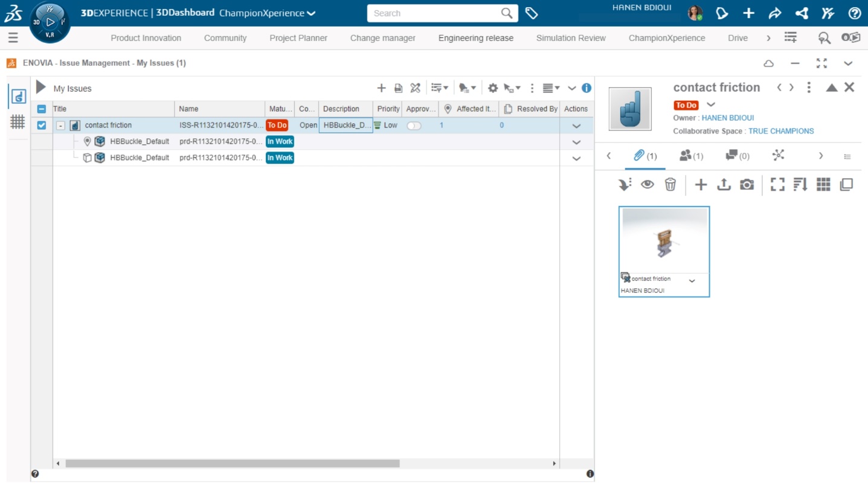Open the 3DEXPERIENCE compass
Image resolution: width=868 pixels, height=488 pixels.
[50, 22]
